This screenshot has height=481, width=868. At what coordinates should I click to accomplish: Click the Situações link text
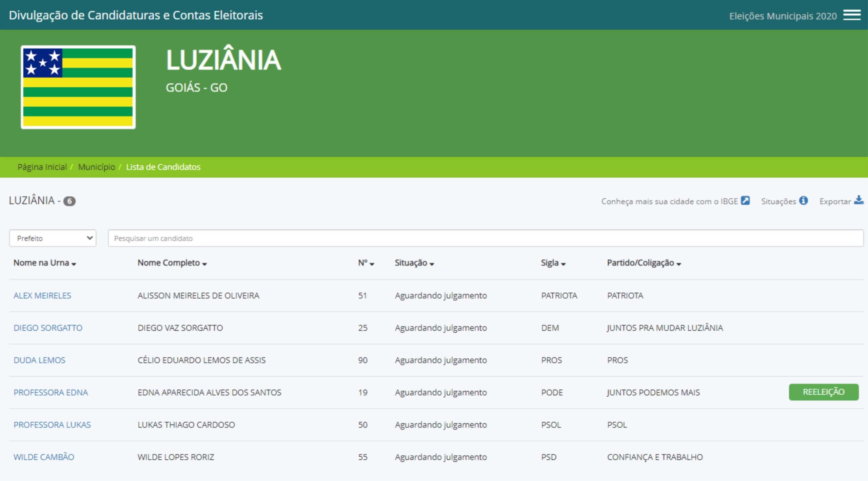pyautogui.click(x=778, y=201)
